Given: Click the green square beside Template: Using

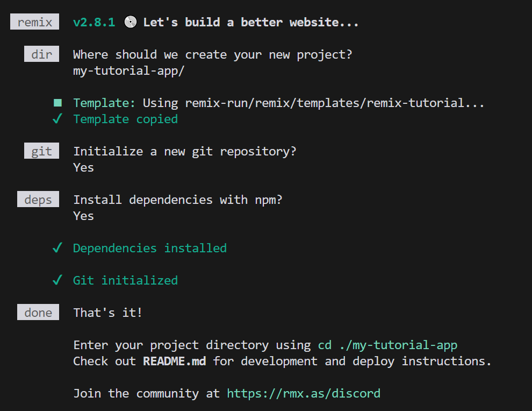Looking at the screenshot, I should coord(57,103).
